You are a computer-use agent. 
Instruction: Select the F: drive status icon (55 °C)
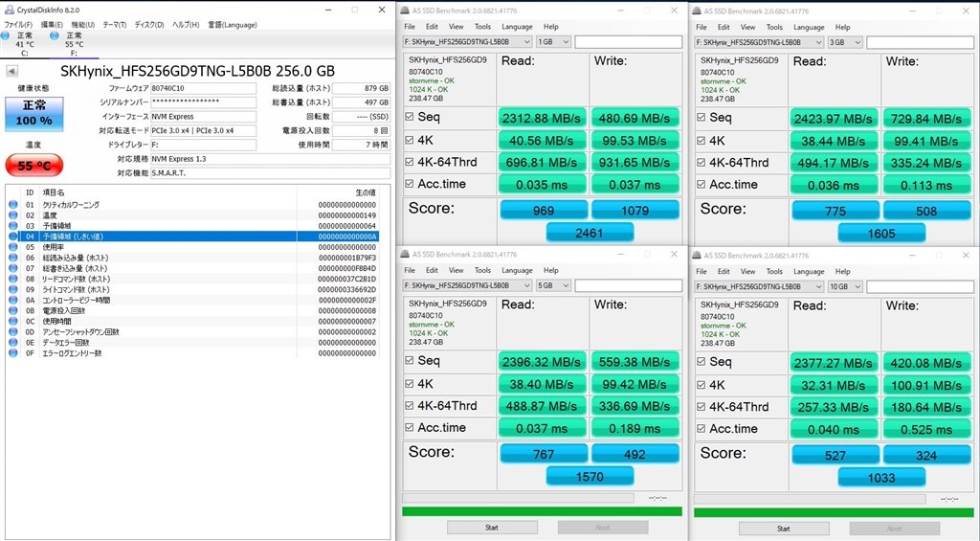[55, 35]
